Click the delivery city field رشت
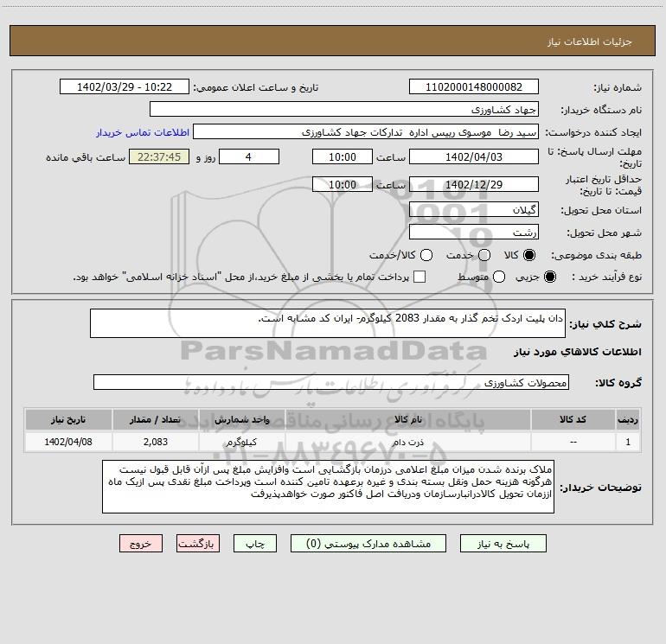Image resolution: width=666 pixels, height=644 pixels. 474,233
